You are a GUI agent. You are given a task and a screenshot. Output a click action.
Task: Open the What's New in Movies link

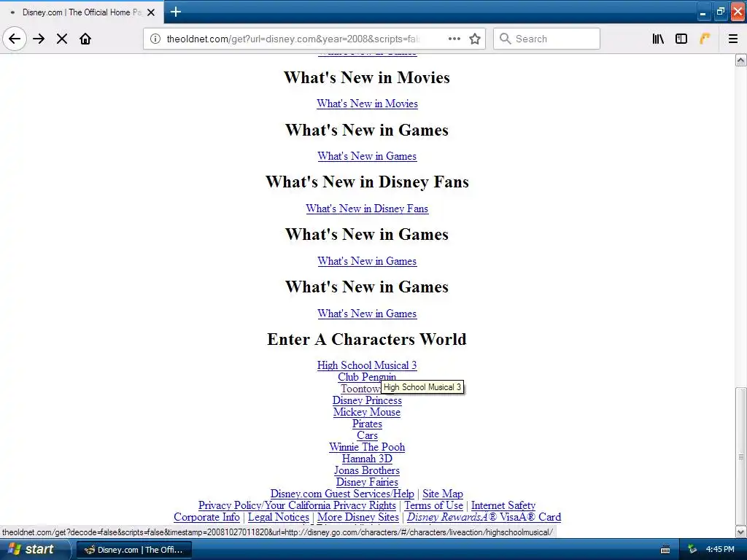coord(367,104)
